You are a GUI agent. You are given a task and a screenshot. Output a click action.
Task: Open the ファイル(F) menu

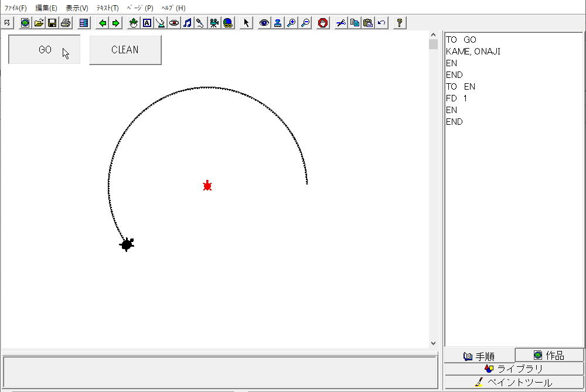click(16, 8)
